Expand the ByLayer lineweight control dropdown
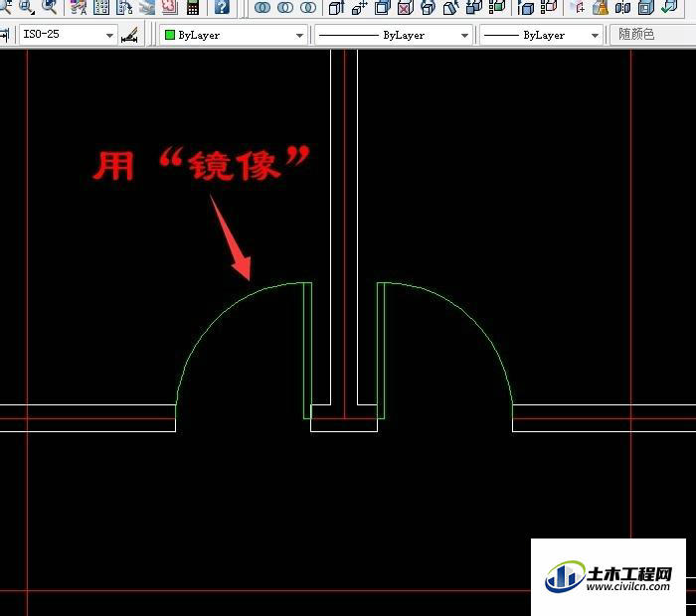Viewport: 696px width, 616px height. pos(596,35)
